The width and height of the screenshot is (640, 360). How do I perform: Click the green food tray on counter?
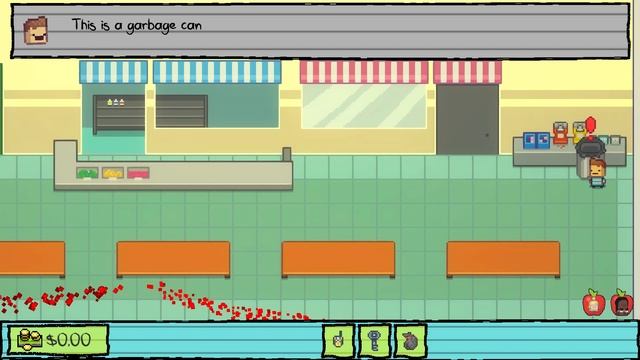point(87,173)
